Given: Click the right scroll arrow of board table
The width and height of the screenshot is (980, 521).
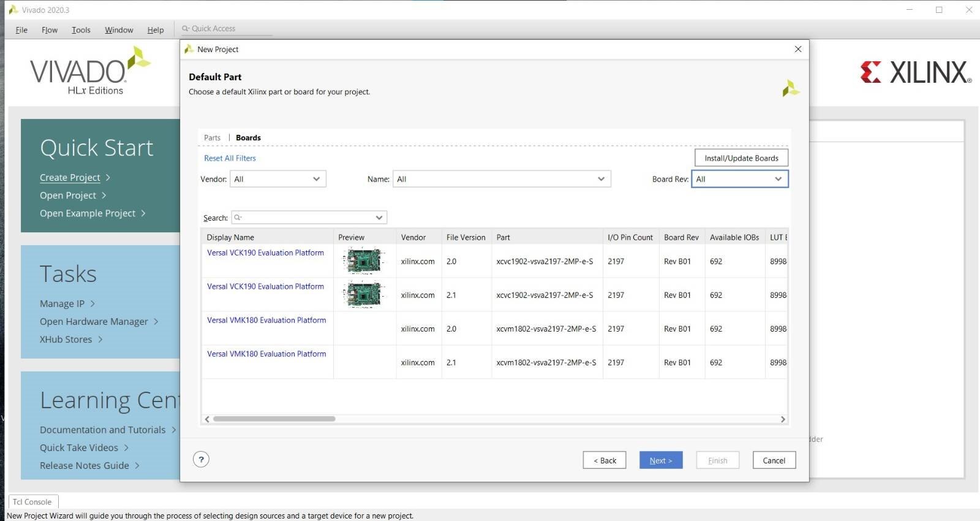Looking at the screenshot, I should pyautogui.click(x=783, y=419).
